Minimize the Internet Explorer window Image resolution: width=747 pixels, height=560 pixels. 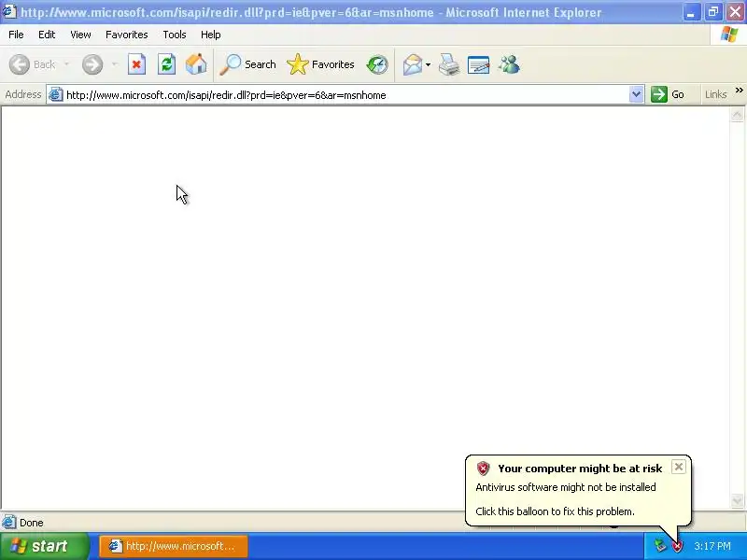[x=691, y=12]
